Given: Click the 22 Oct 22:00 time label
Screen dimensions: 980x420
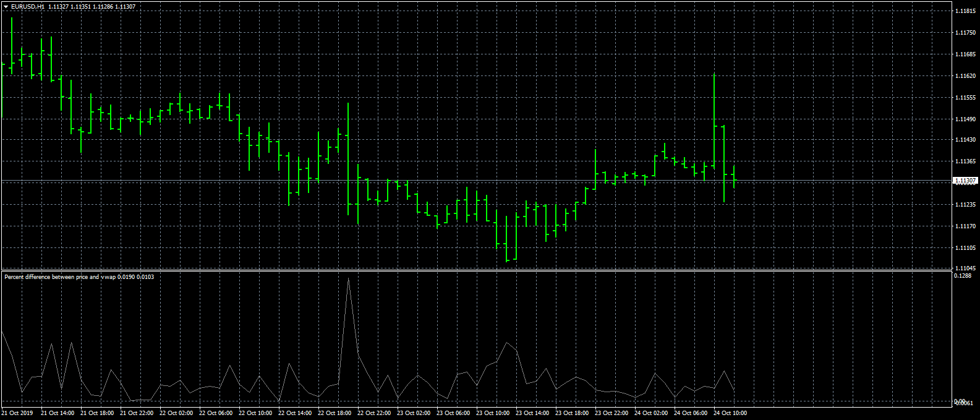Looking at the screenshot, I should click(374, 413).
